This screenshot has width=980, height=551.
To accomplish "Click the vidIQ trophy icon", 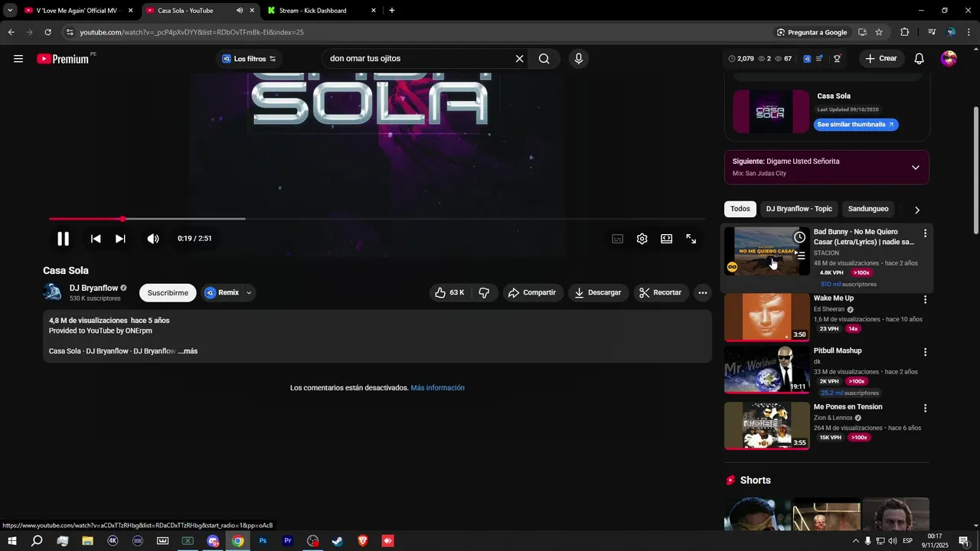I will 837,59.
